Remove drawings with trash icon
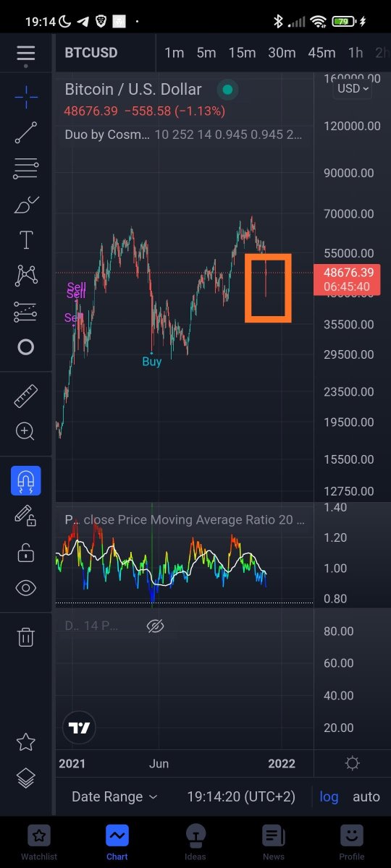Screen dimensions: 391x868 25,637
